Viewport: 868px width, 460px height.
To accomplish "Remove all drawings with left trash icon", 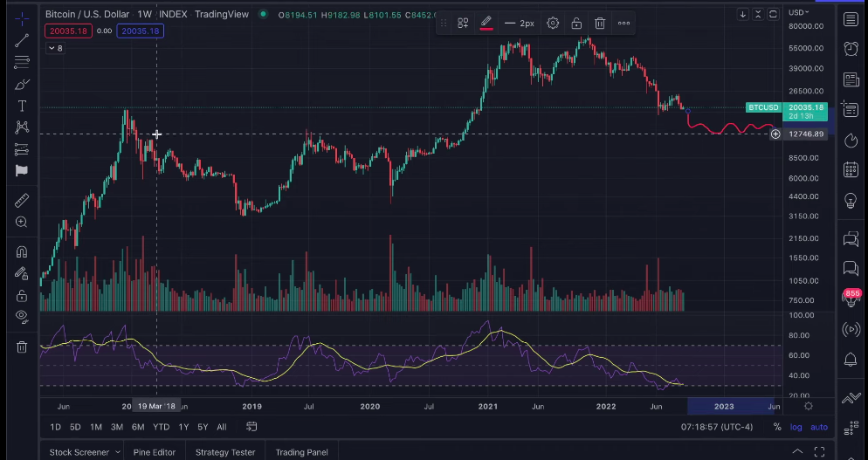I will (22, 347).
